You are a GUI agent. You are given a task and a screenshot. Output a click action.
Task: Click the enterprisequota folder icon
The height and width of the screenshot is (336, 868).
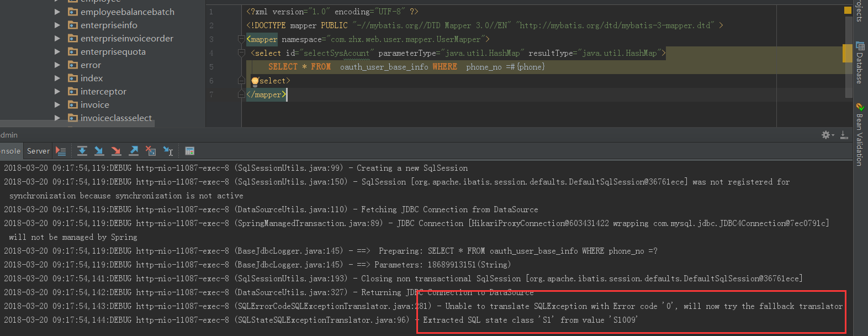(73, 51)
